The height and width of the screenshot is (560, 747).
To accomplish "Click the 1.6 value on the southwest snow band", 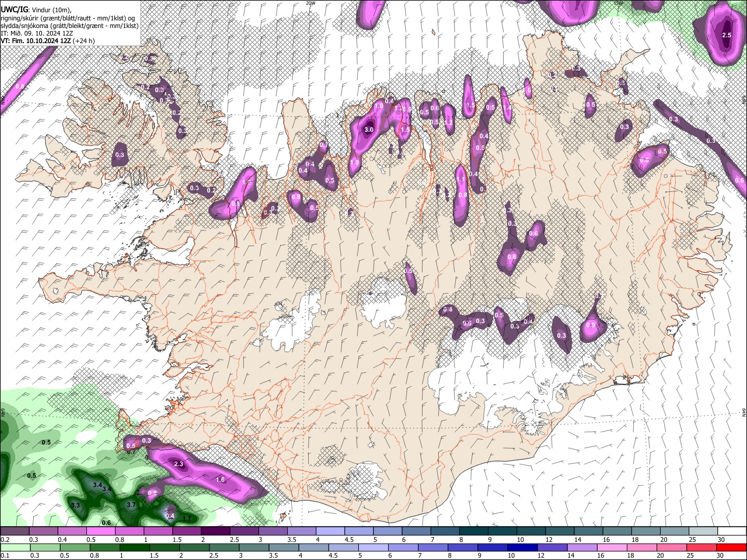I will pyautogui.click(x=221, y=480).
